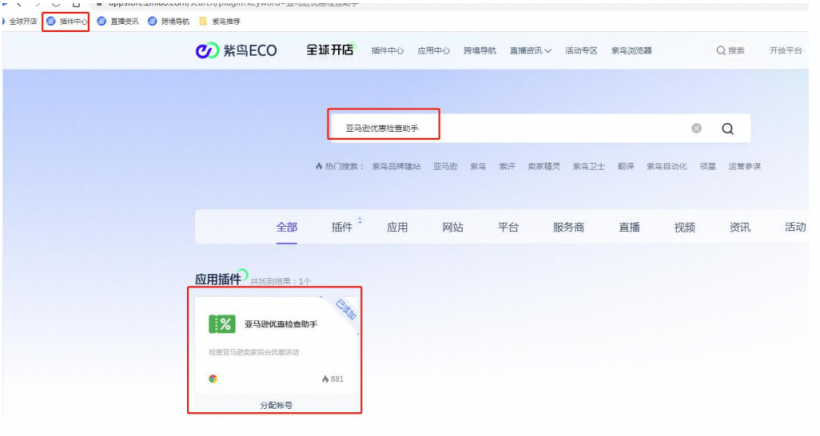This screenshot has height=436, width=820.
Task: Select the 全部 results tab
Action: click(x=287, y=227)
